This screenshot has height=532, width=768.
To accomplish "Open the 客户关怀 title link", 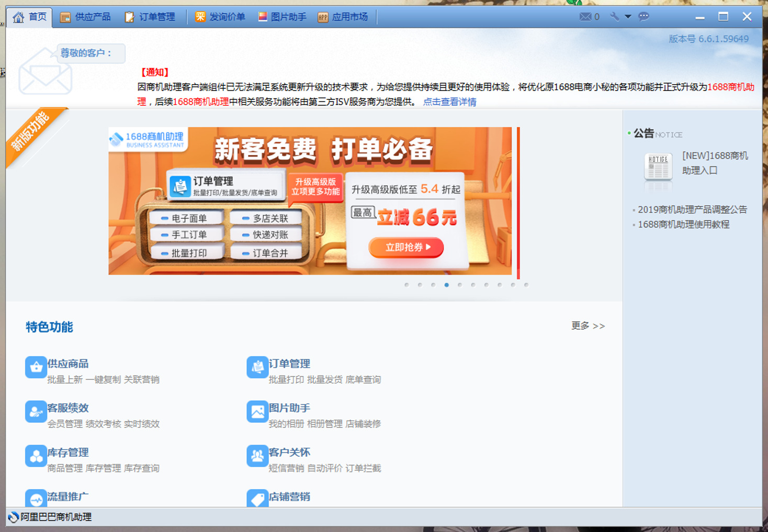I will click(x=289, y=452).
